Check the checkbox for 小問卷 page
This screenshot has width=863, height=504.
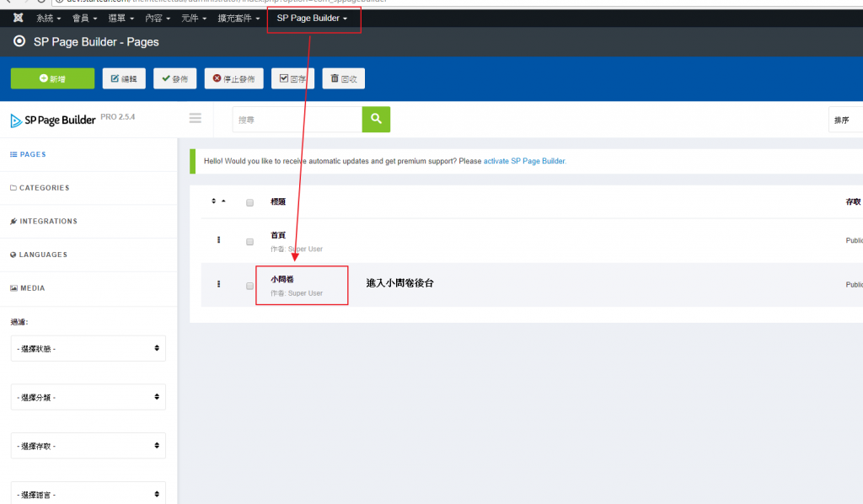tap(249, 286)
